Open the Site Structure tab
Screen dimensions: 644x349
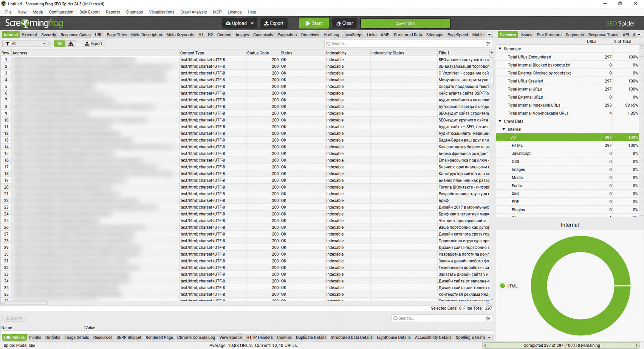click(x=549, y=34)
